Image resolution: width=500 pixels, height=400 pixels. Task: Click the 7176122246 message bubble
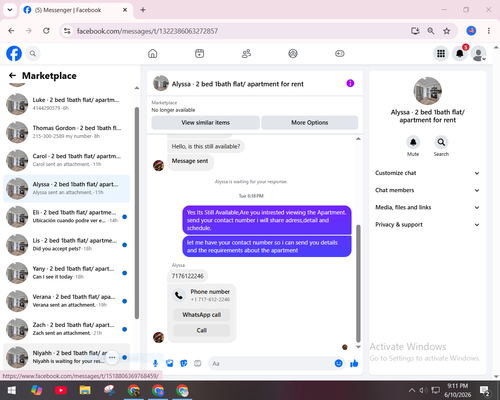click(x=188, y=276)
